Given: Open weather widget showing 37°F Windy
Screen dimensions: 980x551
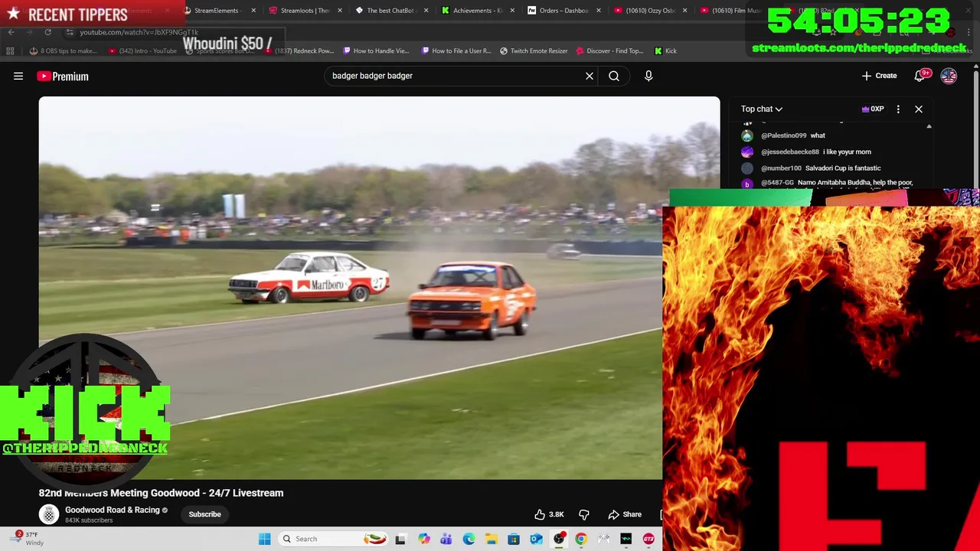Looking at the screenshot, I should [x=28, y=539].
